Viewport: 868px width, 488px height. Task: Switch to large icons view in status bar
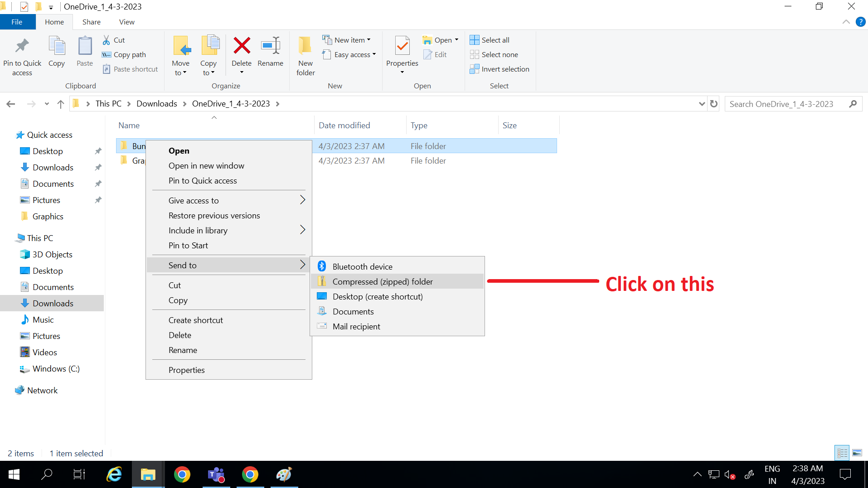pyautogui.click(x=857, y=453)
